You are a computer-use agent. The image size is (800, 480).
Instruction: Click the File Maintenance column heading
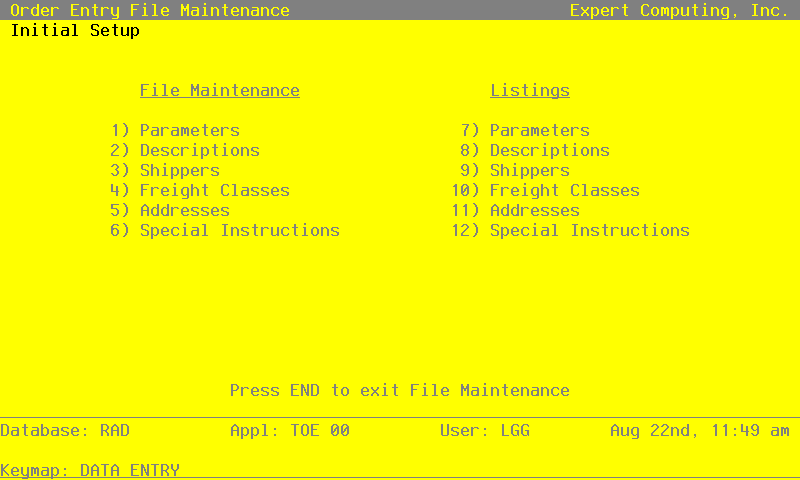click(x=220, y=91)
